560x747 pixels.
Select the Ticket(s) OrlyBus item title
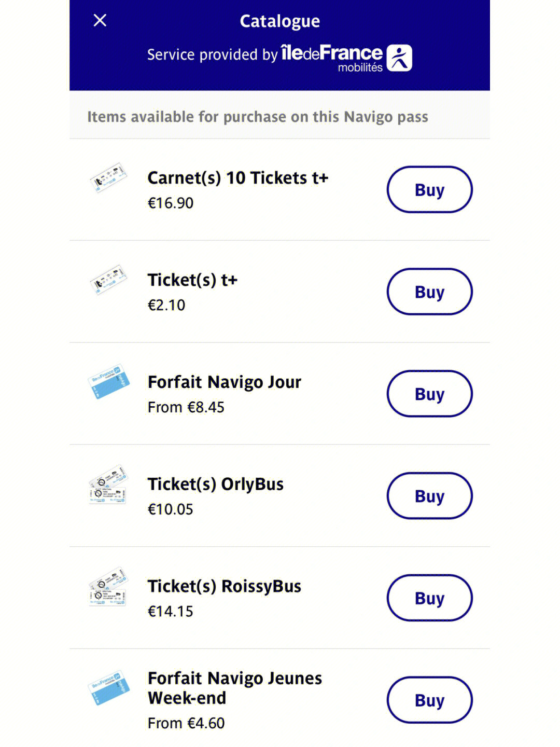pyautogui.click(x=216, y=485)
